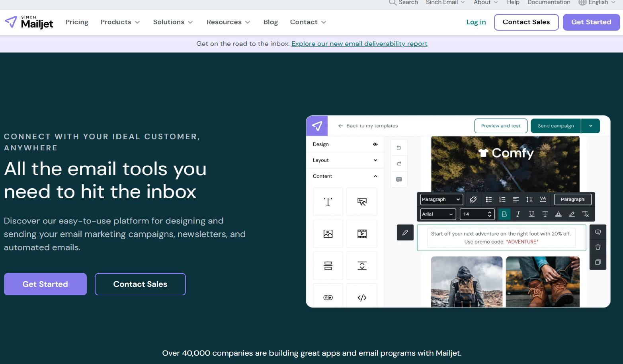The width and height of the screenshot is (623, 364).
Task: Click the trash delete icon
Action: click(x=598, y=247)
